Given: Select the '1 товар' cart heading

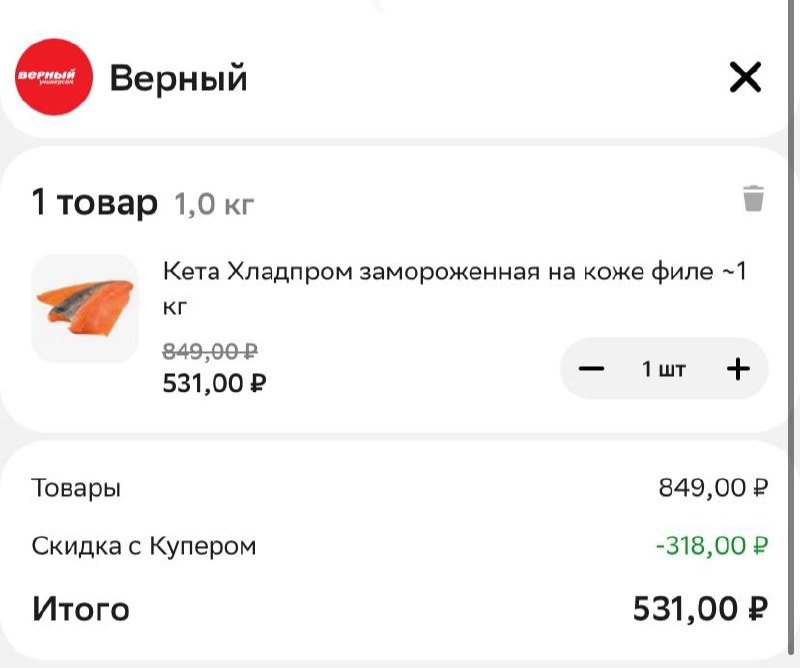Looking at the screenshot, I should (94, 203).
